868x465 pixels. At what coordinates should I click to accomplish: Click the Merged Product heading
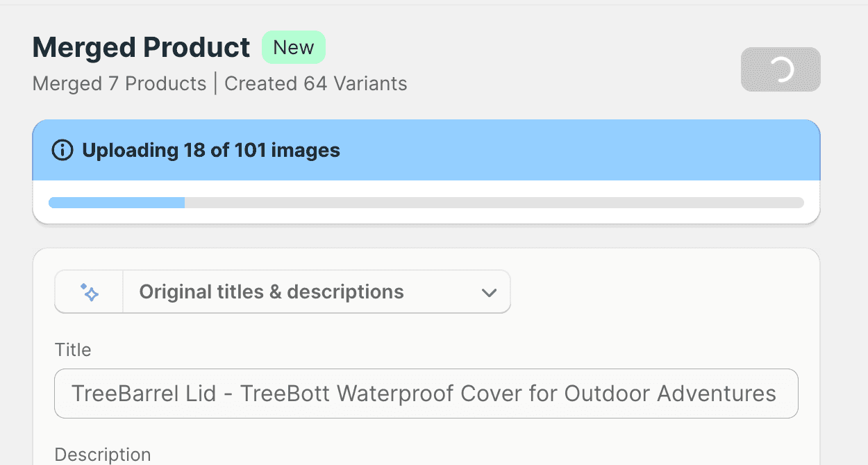pyautogui.click(x=140, y=47)
